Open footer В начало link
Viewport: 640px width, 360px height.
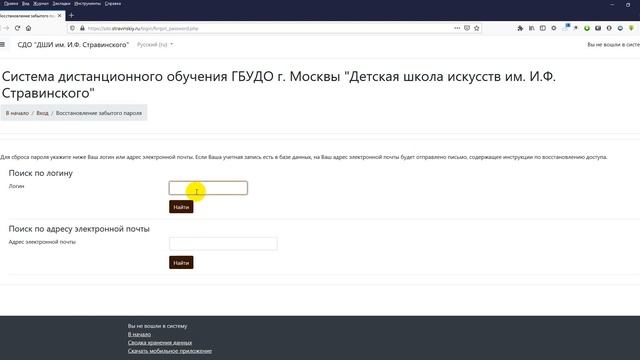[139, 334]
